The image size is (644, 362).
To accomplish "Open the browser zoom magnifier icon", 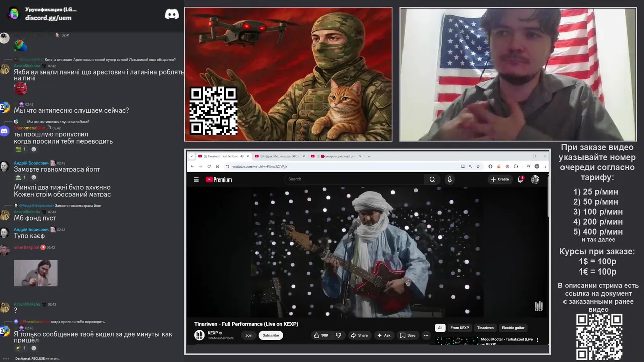I will (x=470, y=166).
